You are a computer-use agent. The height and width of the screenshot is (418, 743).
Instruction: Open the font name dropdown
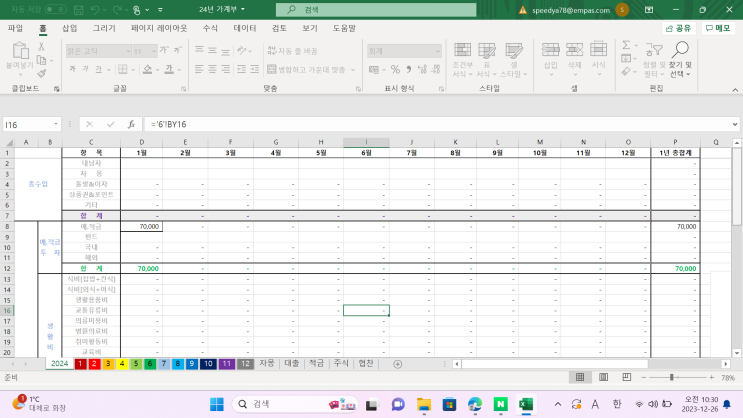(127, 50)
